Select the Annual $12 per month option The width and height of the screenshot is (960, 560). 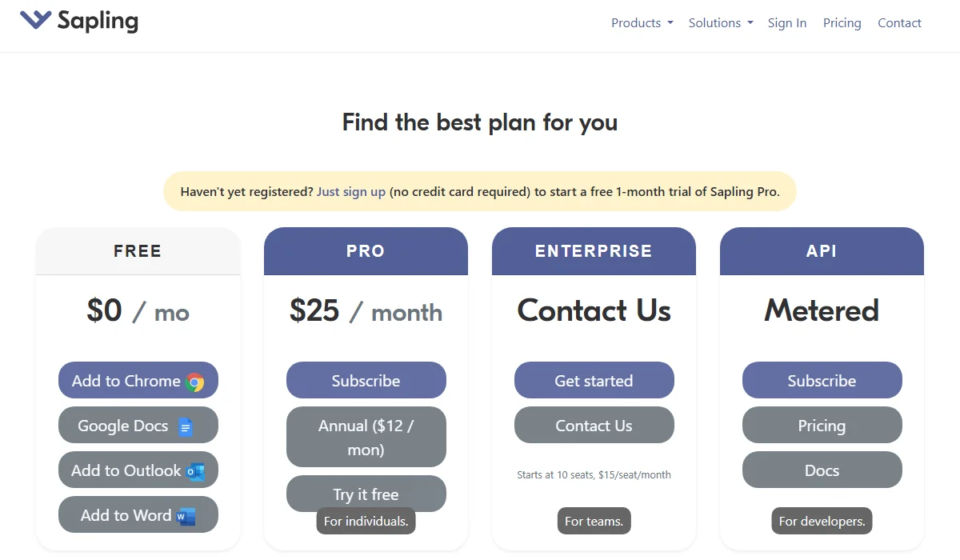click(366, 436)
